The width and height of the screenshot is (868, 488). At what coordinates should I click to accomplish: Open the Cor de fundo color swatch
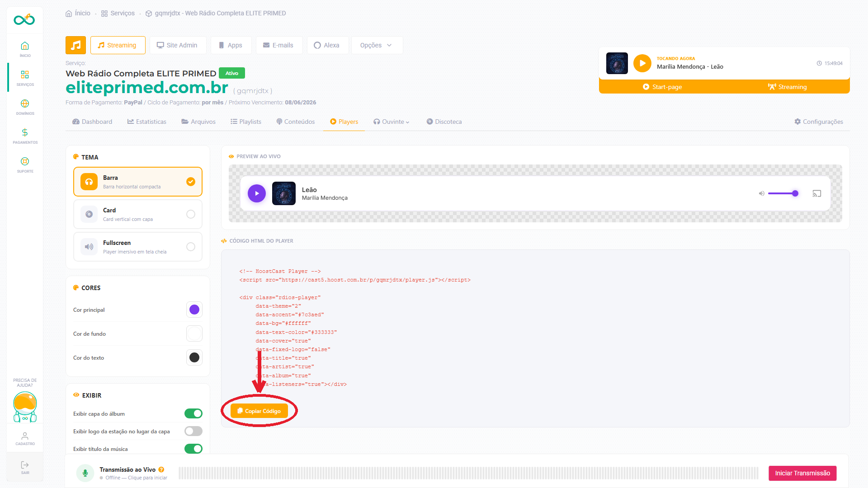[194, 333]
